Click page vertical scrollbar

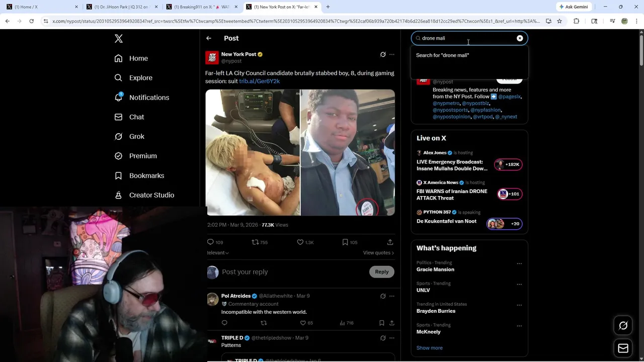(641, 50)
